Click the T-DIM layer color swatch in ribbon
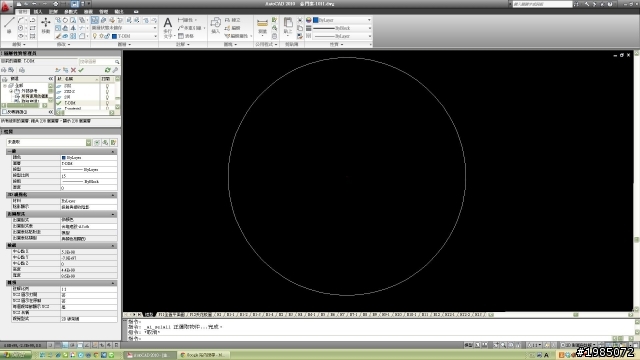This screenshot has height=360, width=640. click(x=114, y=36)
